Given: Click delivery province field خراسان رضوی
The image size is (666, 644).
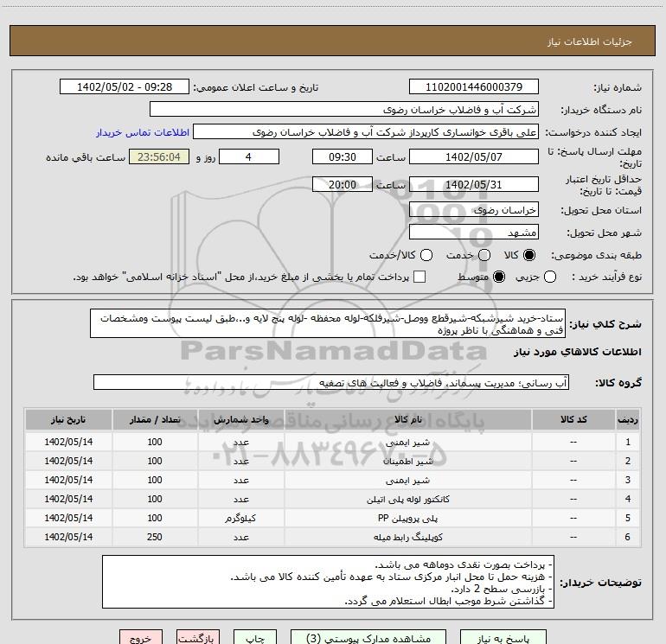Looking at the screenshot, I should coord(474,209).
